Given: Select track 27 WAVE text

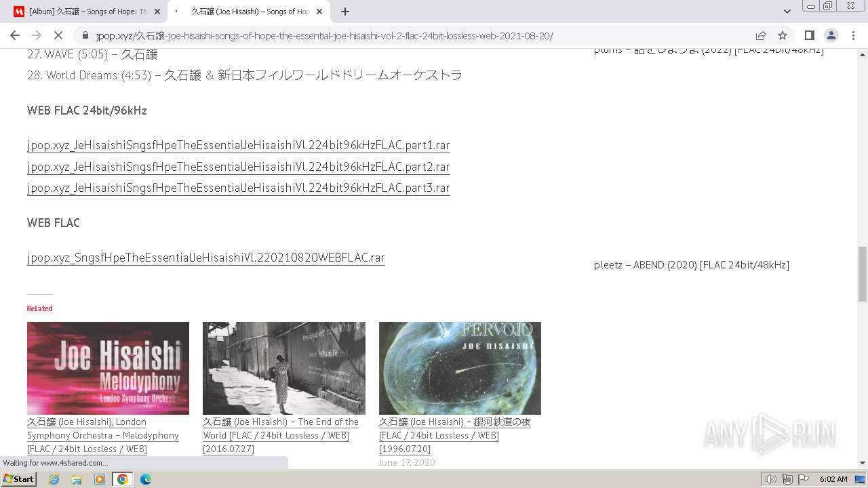Looking at the screenshot, I should (x=92, y=54).
